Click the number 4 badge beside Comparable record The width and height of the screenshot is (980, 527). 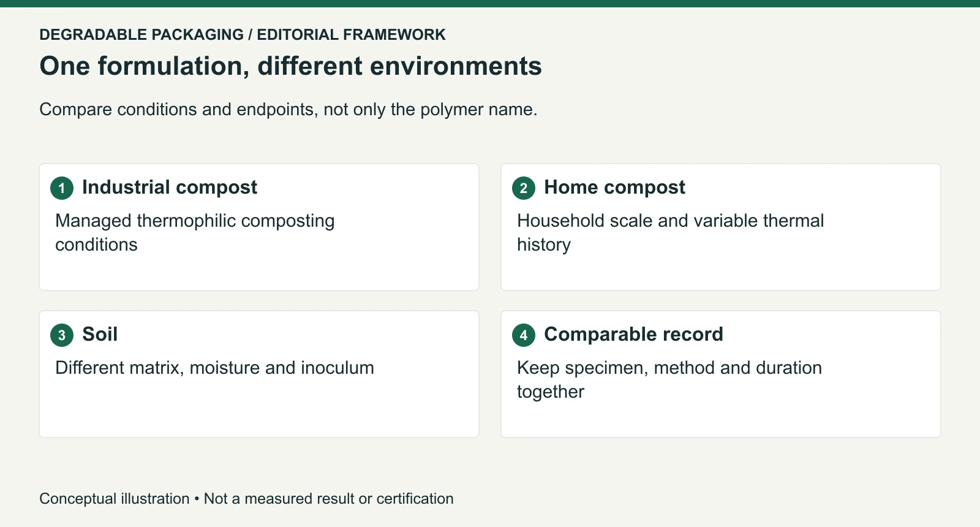pos(524,335)
